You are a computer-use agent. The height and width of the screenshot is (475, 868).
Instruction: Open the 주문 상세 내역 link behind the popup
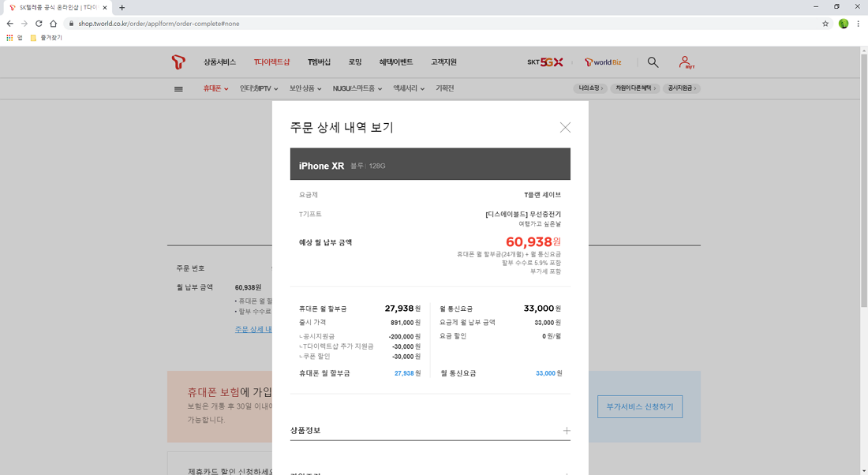point(253,329)
